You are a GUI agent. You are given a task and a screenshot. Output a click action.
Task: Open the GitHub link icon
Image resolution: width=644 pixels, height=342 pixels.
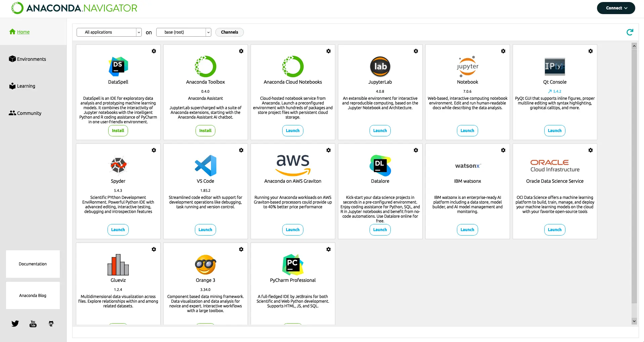click(51, 324)
